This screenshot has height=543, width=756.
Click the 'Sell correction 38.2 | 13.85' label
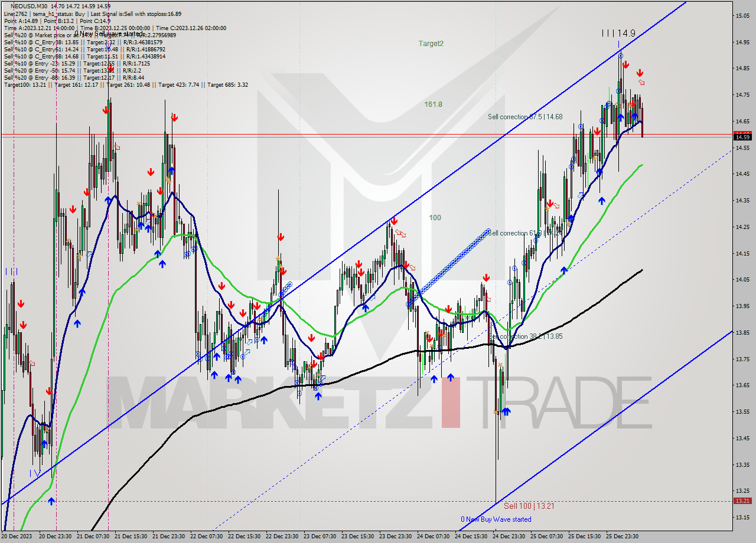(525, 336)
